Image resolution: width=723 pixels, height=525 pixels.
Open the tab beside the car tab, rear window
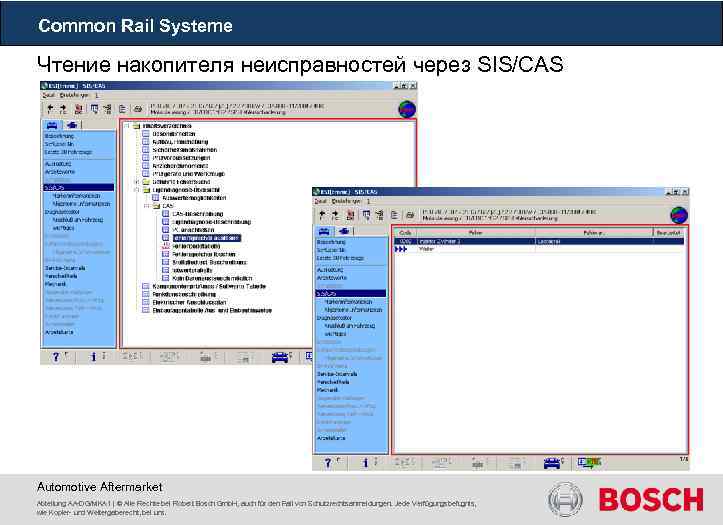[x=72, y=125]
